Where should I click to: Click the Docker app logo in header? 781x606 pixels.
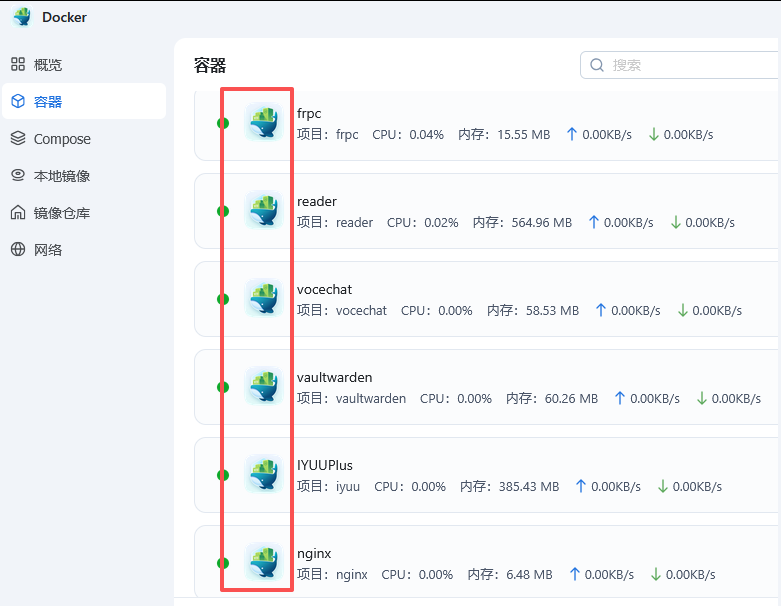pos(22,17)
